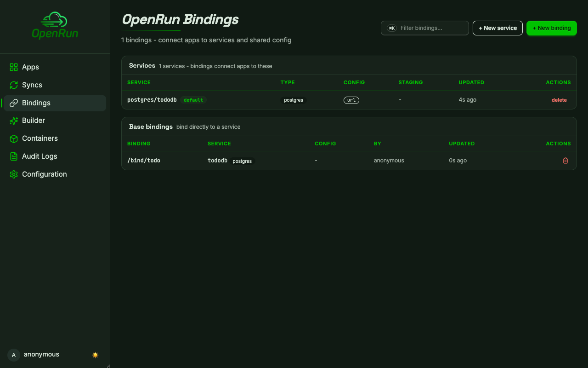
Task: Select the postgres/tododb service name
Action: (x=152, y=100)
